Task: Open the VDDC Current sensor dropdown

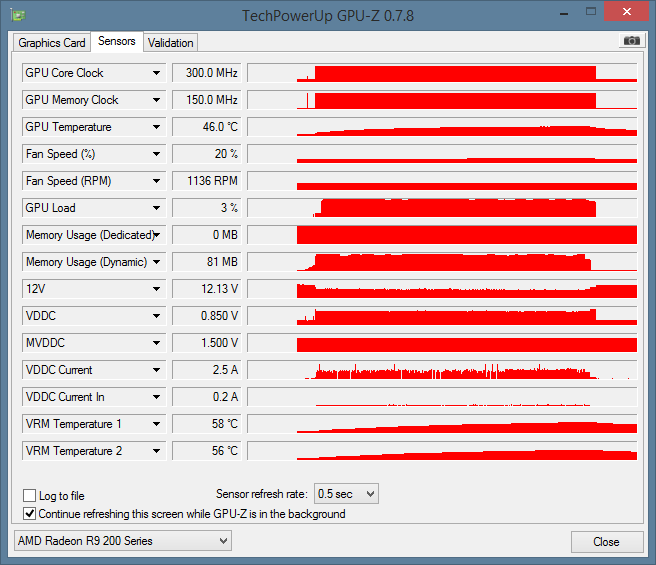Action: (156, 370)
